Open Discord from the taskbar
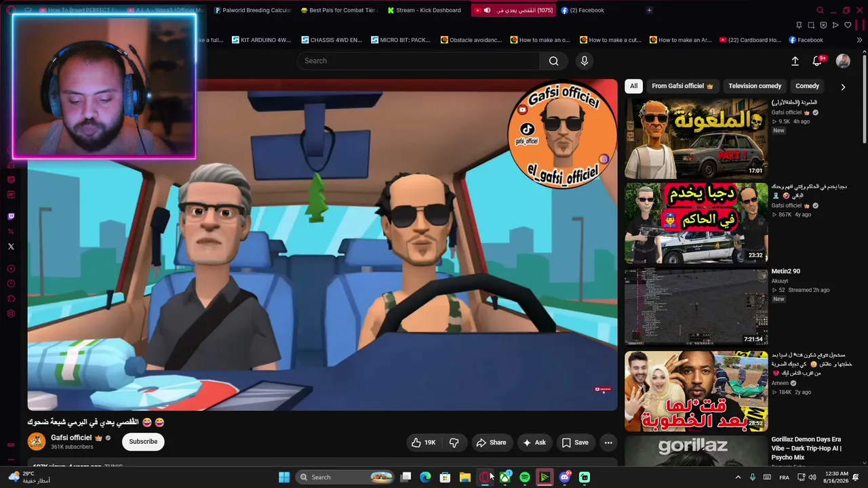868x488 pixels. (x=565, y=477)
